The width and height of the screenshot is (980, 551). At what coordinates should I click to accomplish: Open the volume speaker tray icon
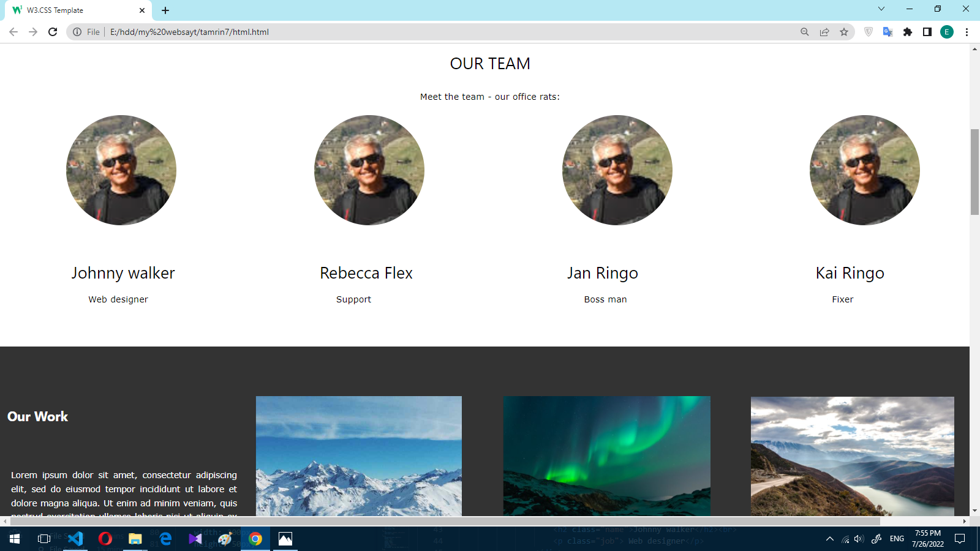[859, 539]
